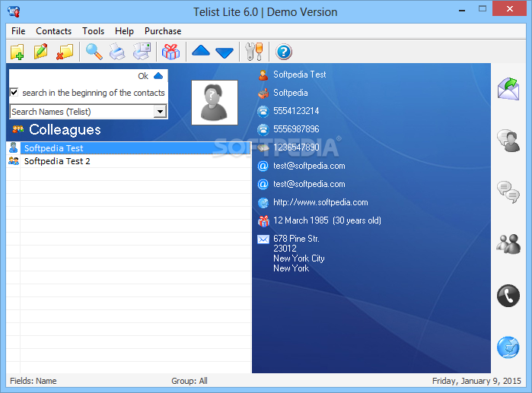532x393 pixels.
Task: Click the print envelopes icon
Action: pos(142,52)
